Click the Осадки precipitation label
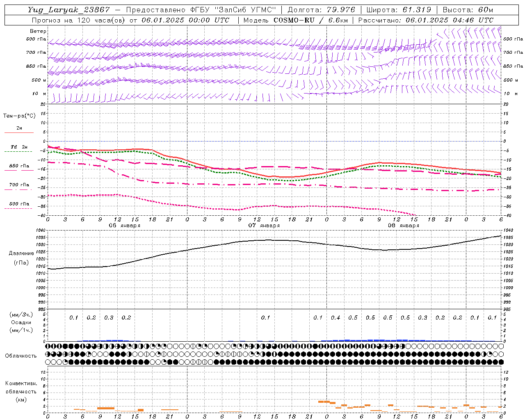Viewport: 525px width, 420px height. click(x=21, y=322)
